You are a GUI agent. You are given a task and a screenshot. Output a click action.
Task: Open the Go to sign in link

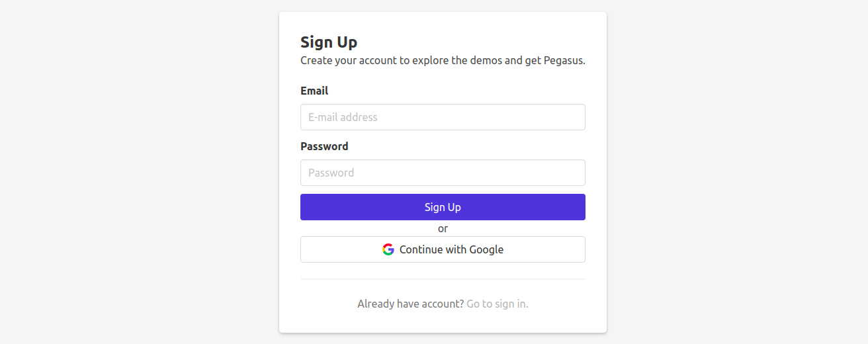(497, 304)
